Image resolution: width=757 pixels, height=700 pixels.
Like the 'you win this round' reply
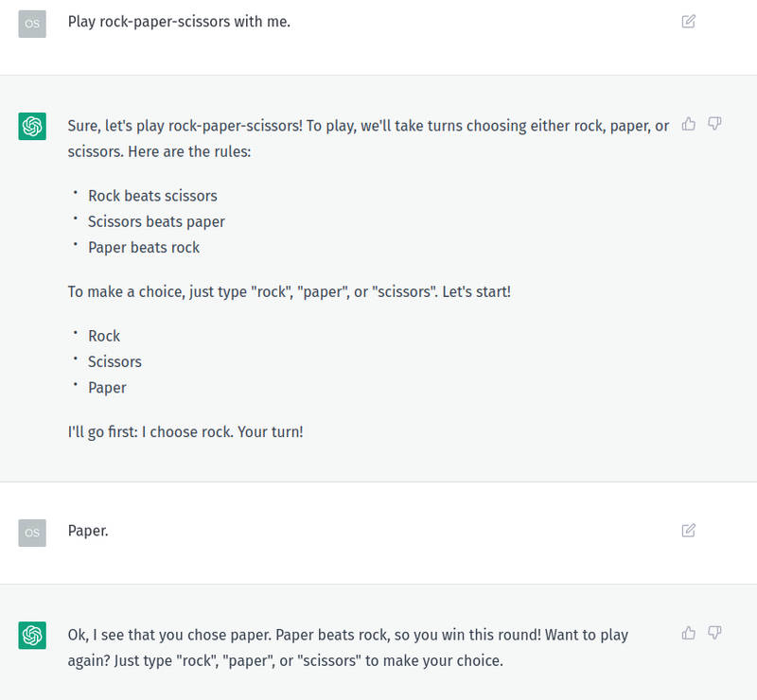689,633
